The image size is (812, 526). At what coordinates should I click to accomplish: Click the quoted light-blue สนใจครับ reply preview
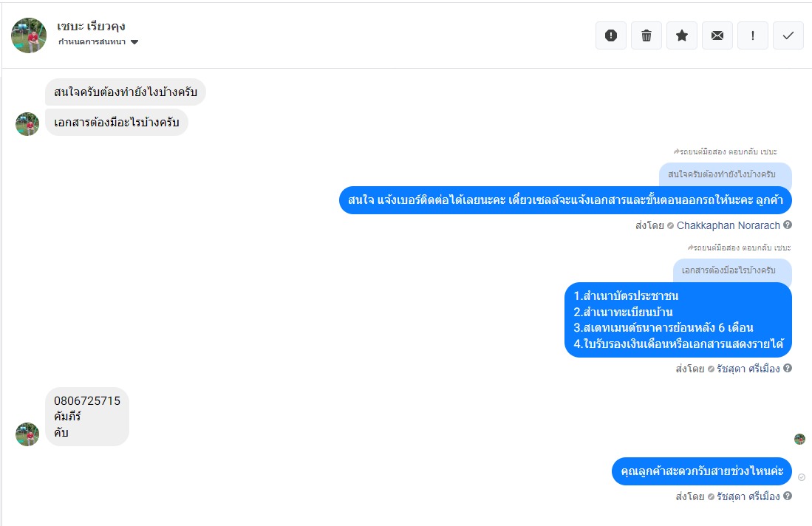coord(725,174)
